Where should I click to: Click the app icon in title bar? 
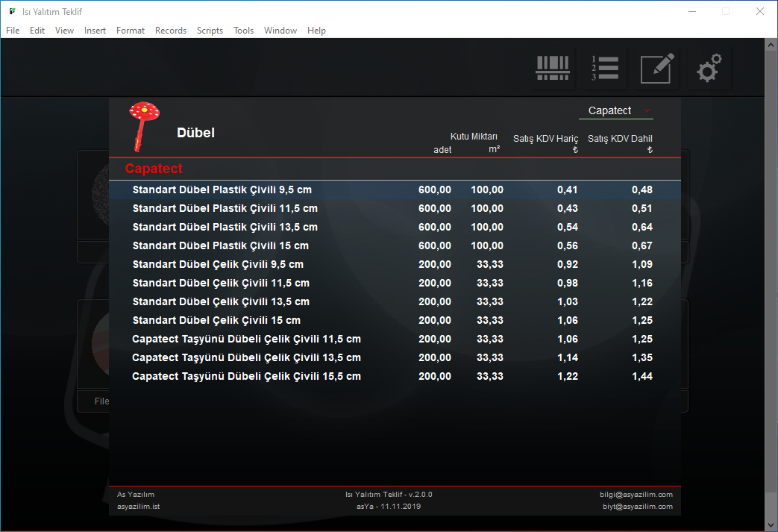[x=13, y=11]
